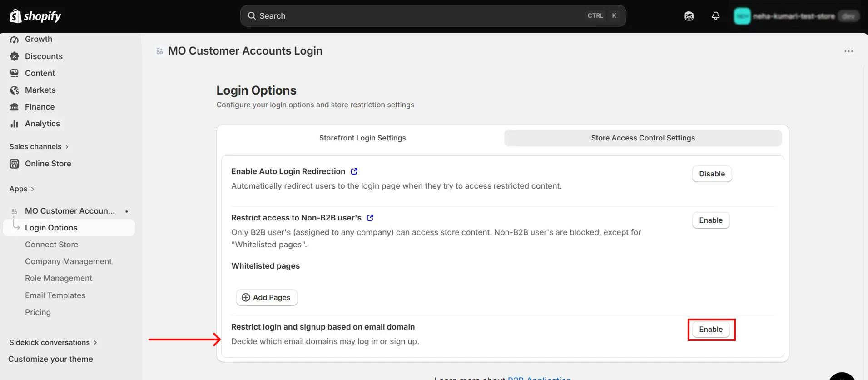Click the Growth sidebar icon
The height and width of the screenshot is (380, 868).
pos(15,40)
